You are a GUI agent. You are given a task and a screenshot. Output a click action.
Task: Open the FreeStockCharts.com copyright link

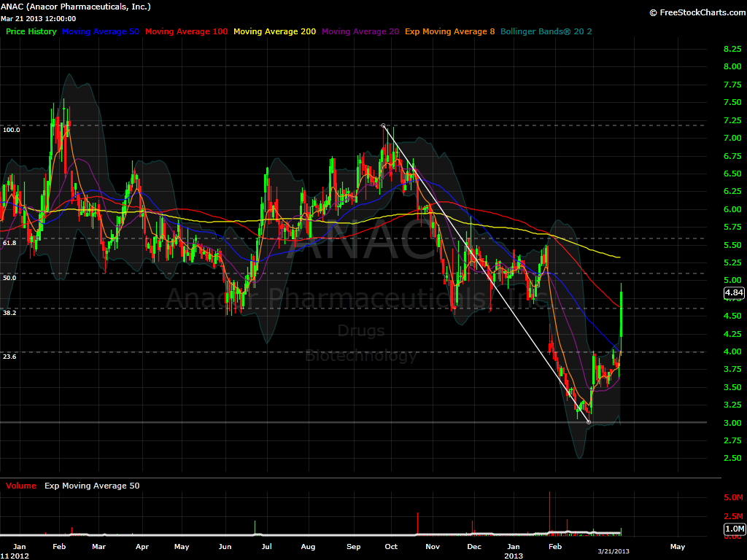click(x=698, y=13)
